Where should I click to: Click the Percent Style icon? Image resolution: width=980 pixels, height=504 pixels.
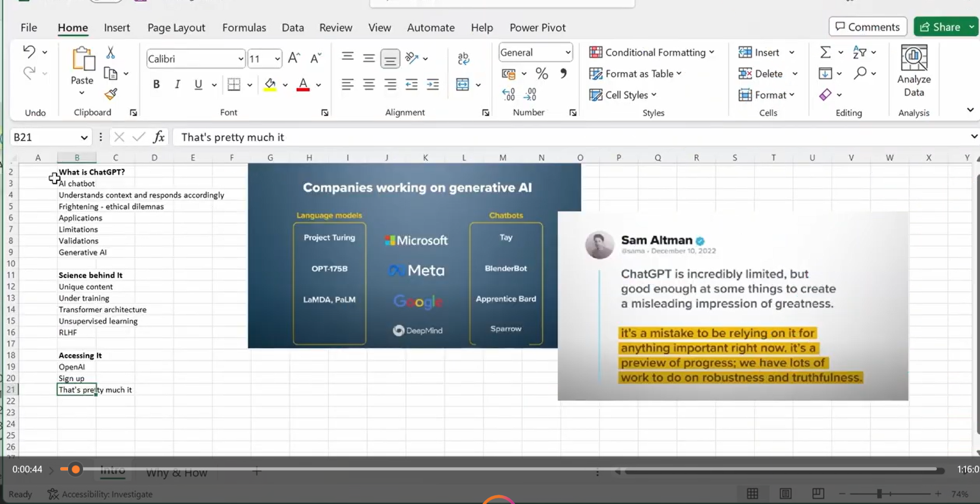pyautogui.click(x=542, y=74)
